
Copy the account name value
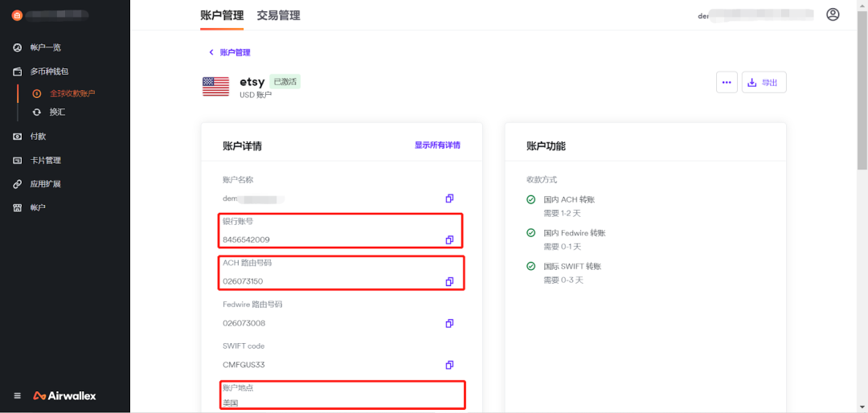(449, 198)
